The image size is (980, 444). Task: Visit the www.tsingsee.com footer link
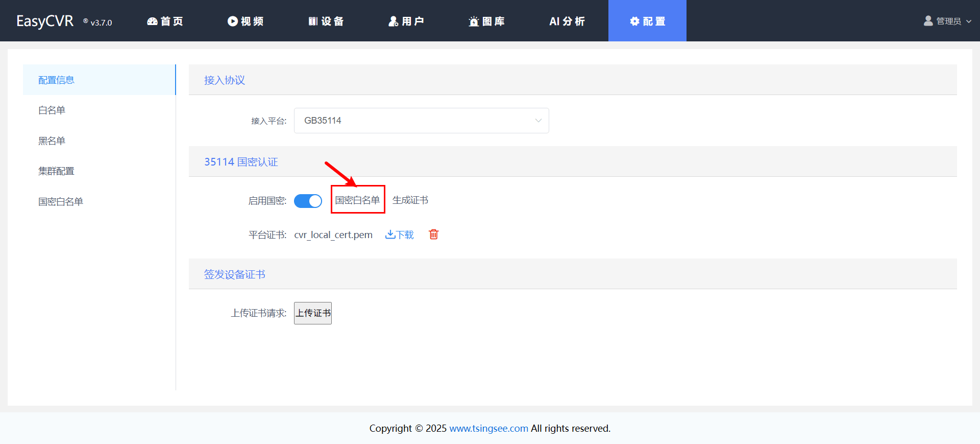488,428
